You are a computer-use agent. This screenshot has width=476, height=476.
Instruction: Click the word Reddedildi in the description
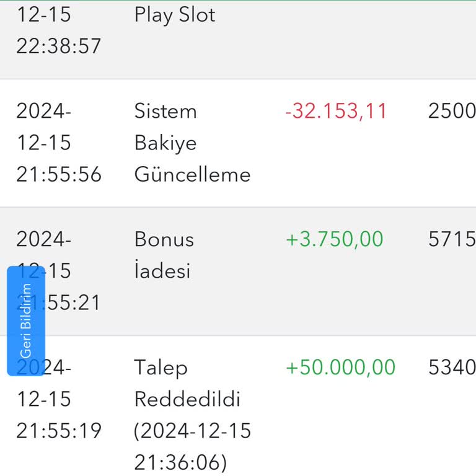(187, 399)
